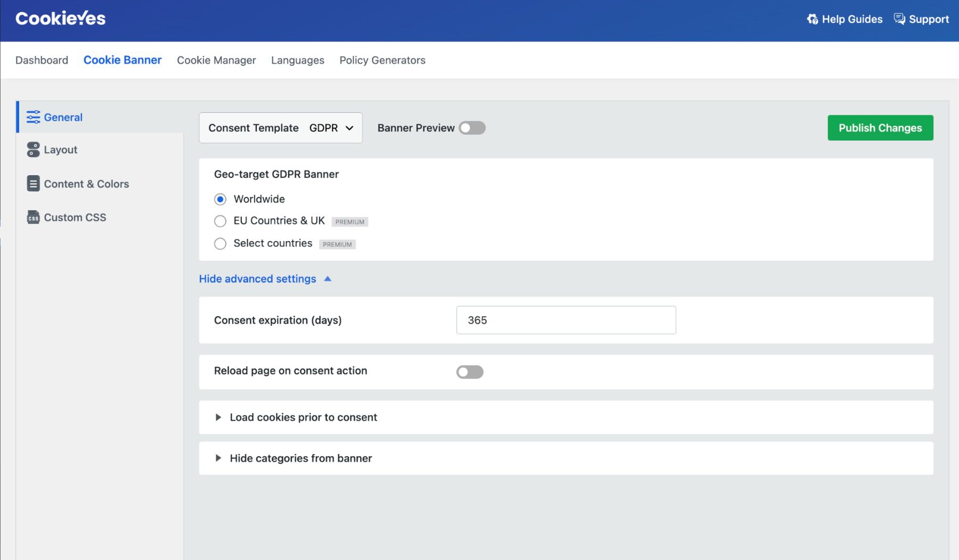Select the Worldwide radio option
This screenshot has width=959, height=560.
click(220, 199)
